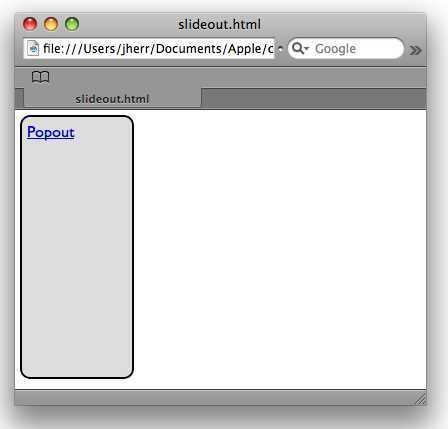The width and height of the screenshot is (448, 429).
Task: Click the resize divider between address and search
Action: click(280, 49)
